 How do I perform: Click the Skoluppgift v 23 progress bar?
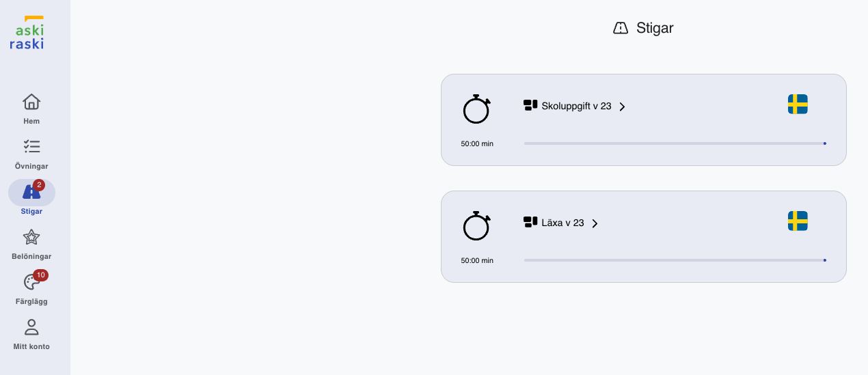click(675, 143)
